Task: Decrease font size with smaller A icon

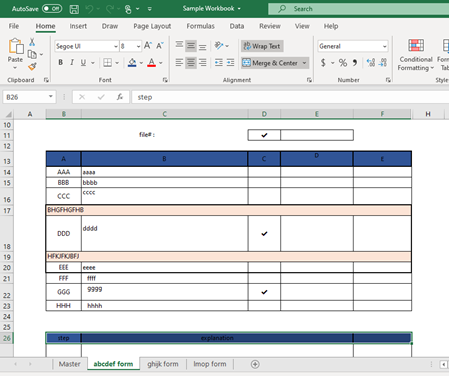Action: [x=160, y=46]
